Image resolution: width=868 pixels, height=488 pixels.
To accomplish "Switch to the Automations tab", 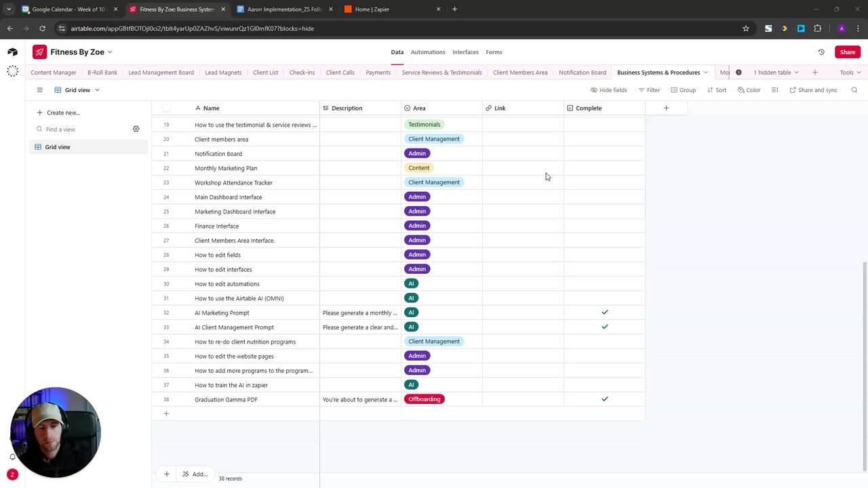I will (428, 52).
